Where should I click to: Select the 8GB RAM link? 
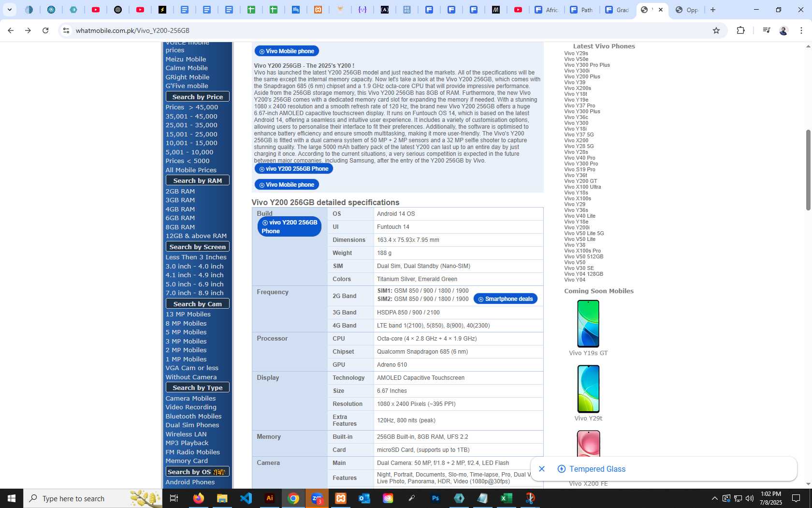click(x=180, y=227)
